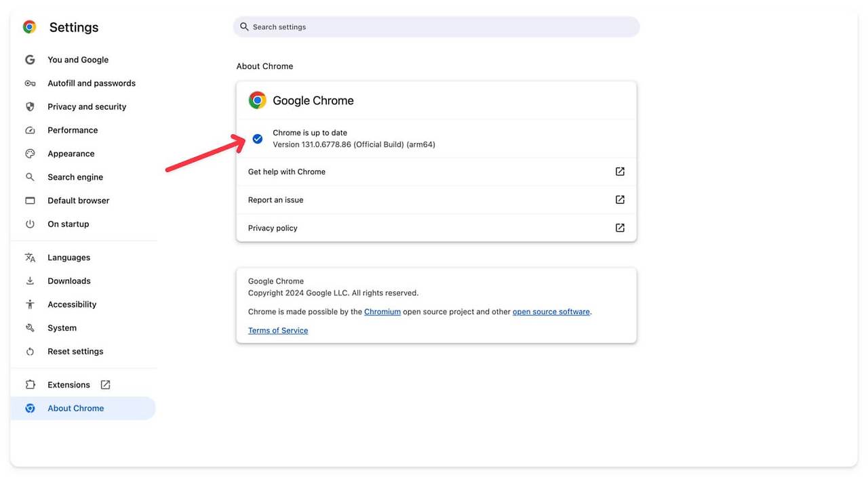Click the search magnifier in settings search bar
This screenshot has height=477, width=868.
(244, 26)
